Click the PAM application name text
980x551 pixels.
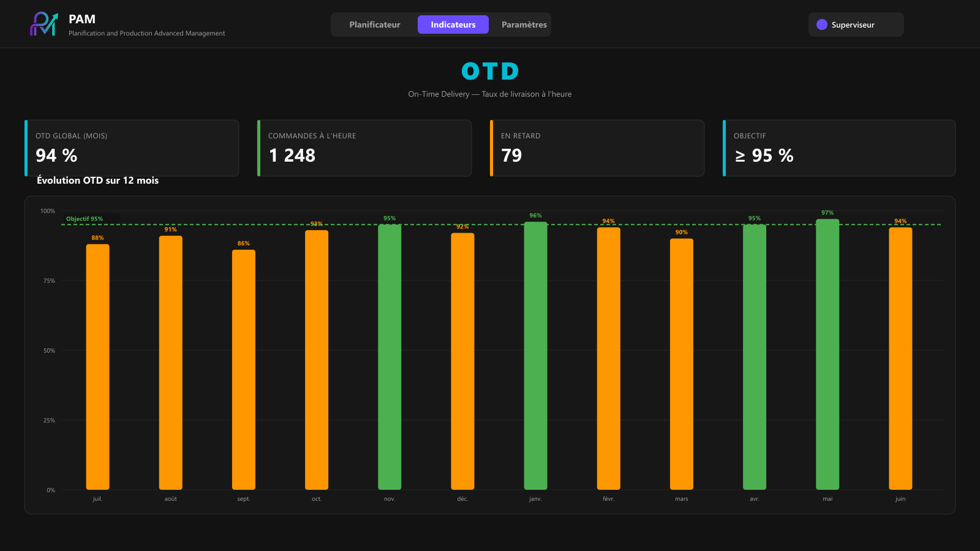pos(82,19)
